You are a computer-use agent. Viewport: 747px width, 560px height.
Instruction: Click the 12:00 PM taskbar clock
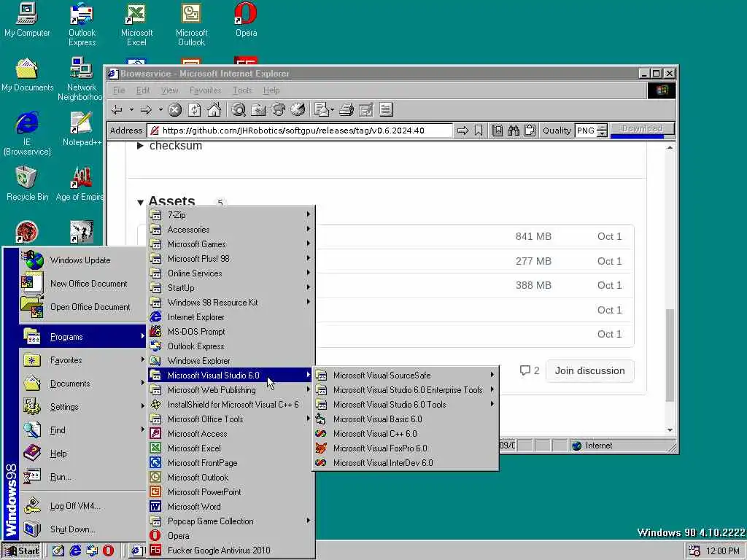click(x=723, y=551)
